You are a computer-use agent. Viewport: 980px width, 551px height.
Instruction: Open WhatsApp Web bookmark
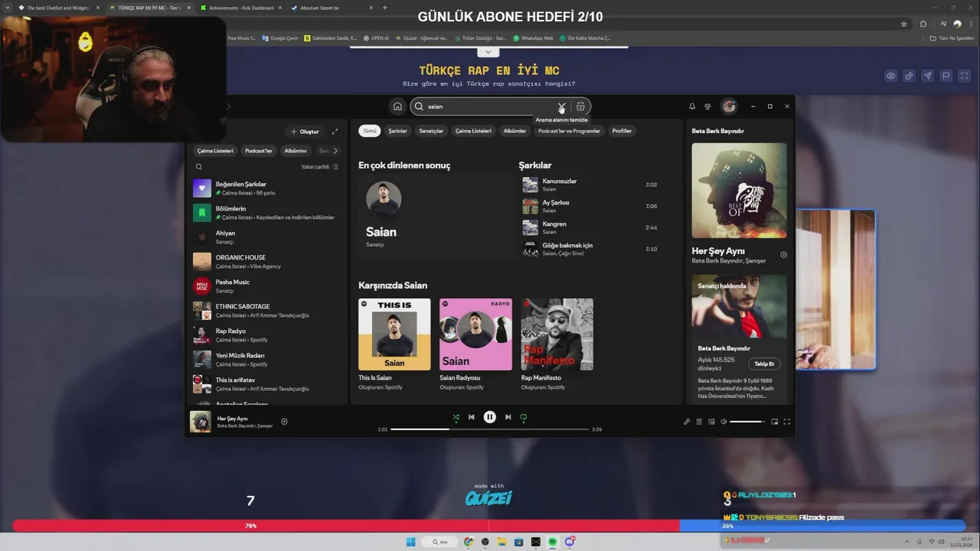[534, 37]
